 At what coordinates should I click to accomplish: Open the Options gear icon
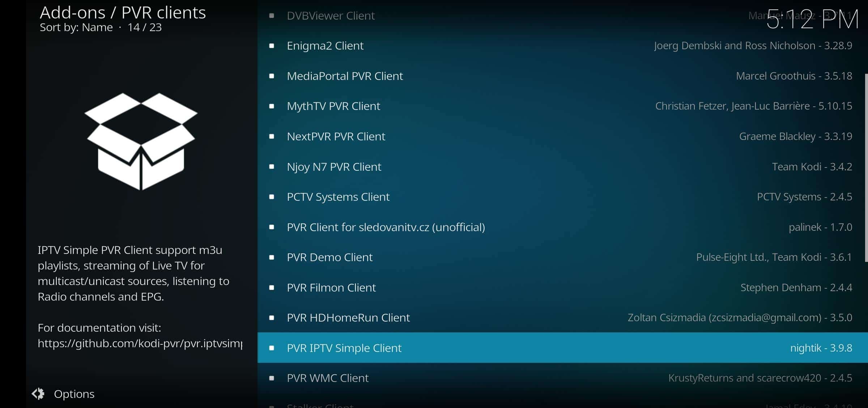pos(38,394)
